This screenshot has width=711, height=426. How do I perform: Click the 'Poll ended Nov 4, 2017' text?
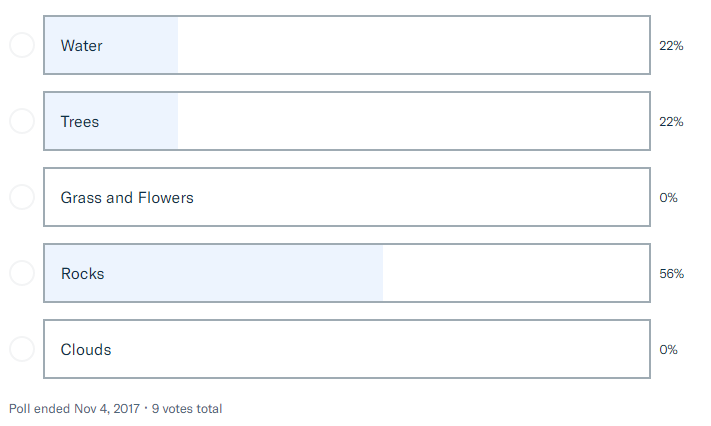[x=73, y=409]
